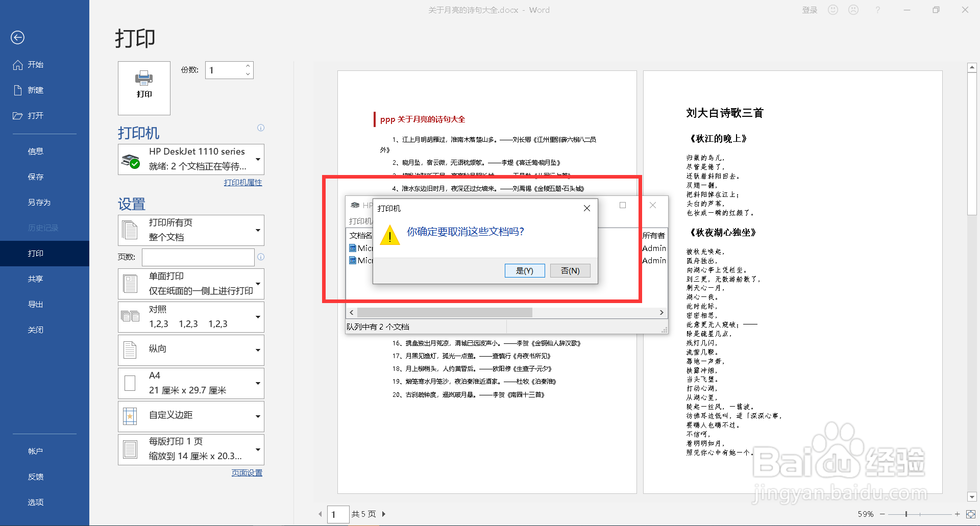Click the large 打印 printer button

[144, 88]
